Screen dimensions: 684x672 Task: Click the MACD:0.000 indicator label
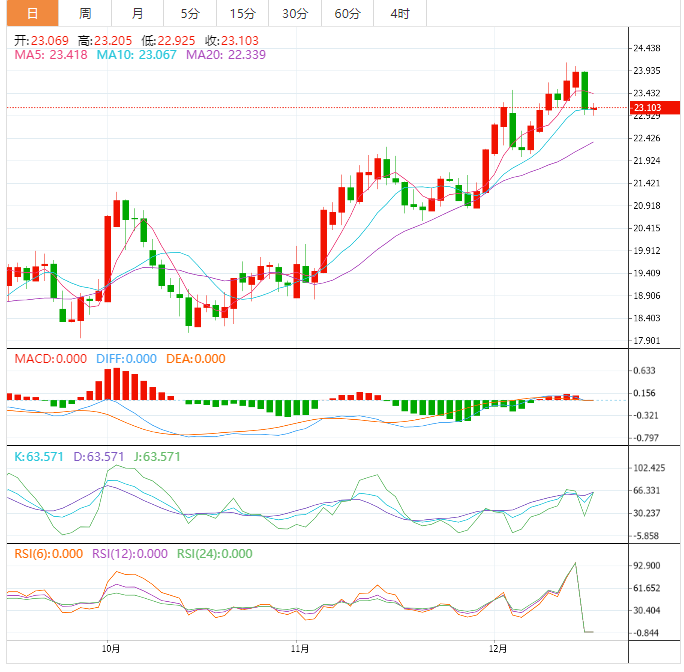(x=50, y=358)
